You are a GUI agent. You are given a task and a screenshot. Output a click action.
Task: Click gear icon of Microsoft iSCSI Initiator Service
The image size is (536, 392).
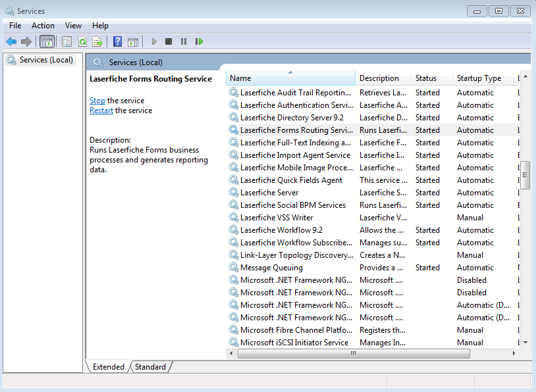point(234,342)
